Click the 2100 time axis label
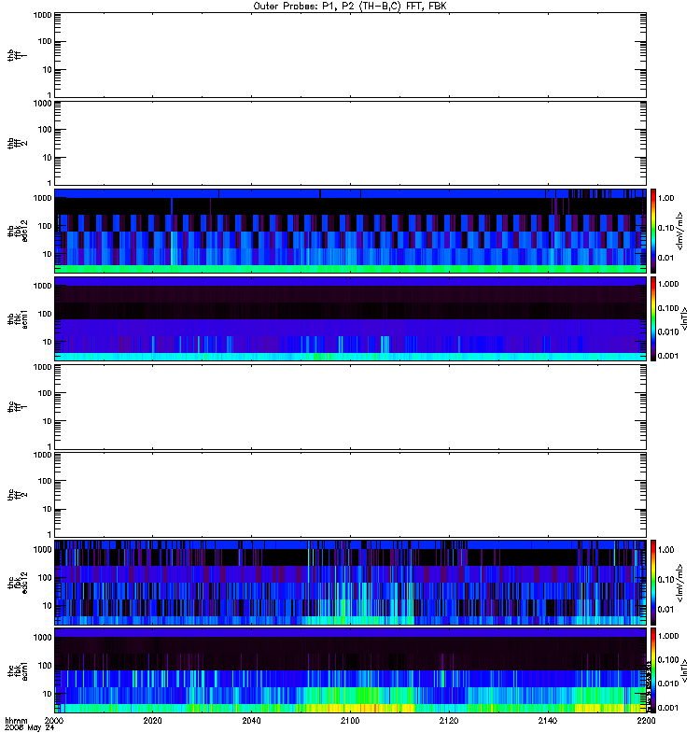This screenshot has height=747, width=700. click(x=350, y=720)
